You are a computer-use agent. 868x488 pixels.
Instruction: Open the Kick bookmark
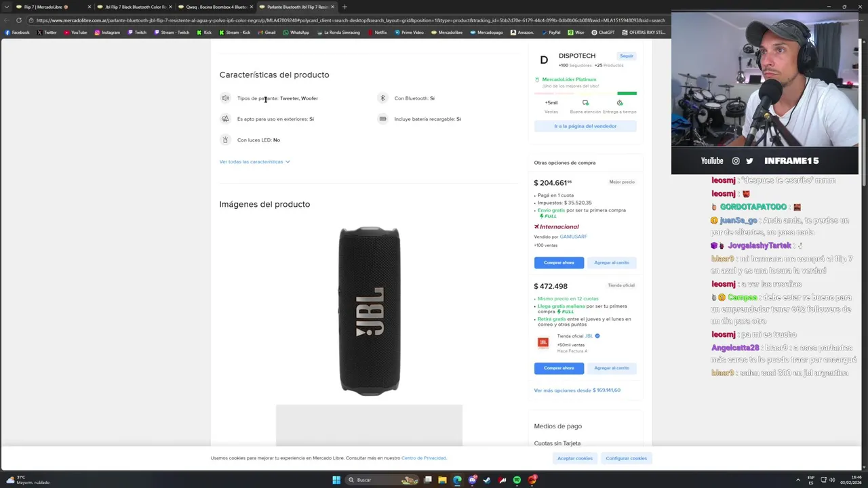pyautogui.click(x=204, y=33)
